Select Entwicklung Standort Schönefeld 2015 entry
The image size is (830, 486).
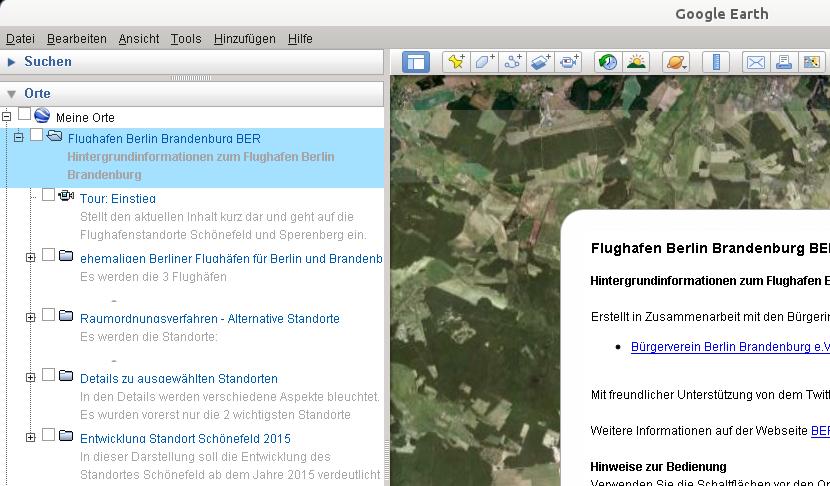click(185, 438)
